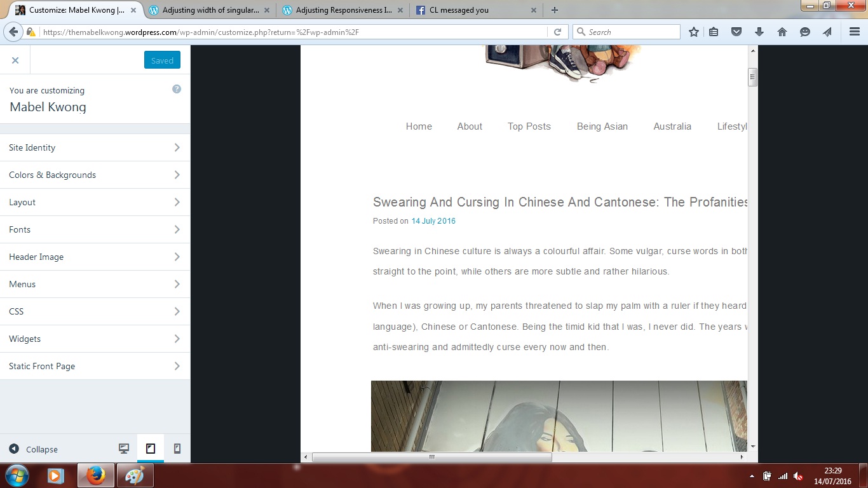
Task: Click Firefox home icon in toolbar
Action: click(782, 32)
